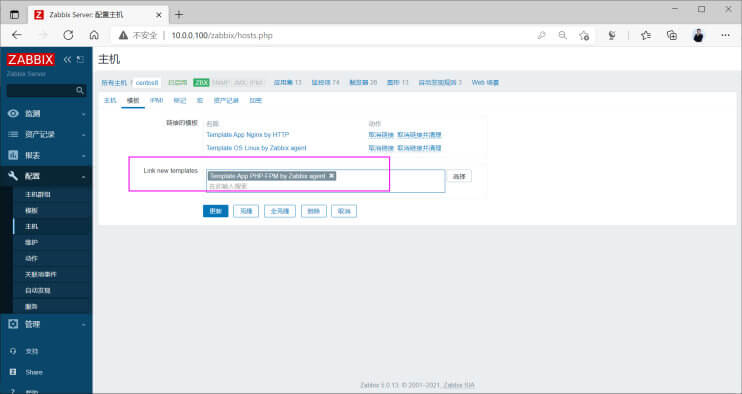
Task: Open 服务 in configuration menu
Action: (x=31, y=306)
